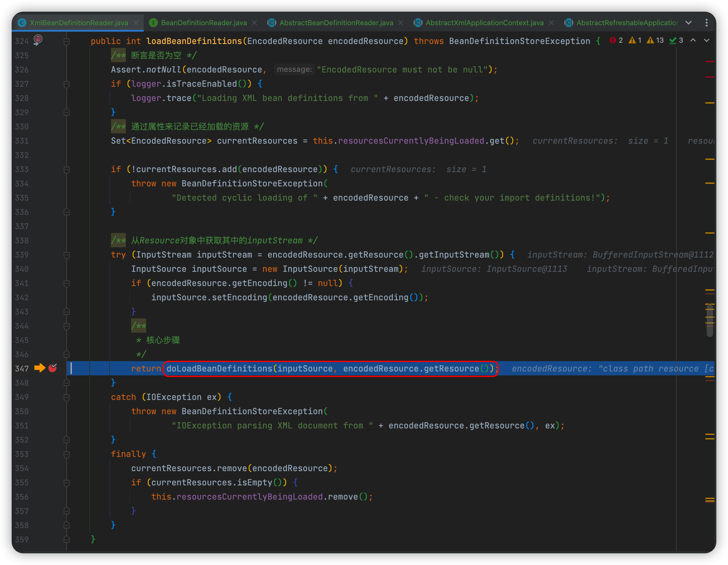Close the AbstractBeanDefinitionReader.java tab
This screenshot has width=728, height=565.
click(401, 23)
